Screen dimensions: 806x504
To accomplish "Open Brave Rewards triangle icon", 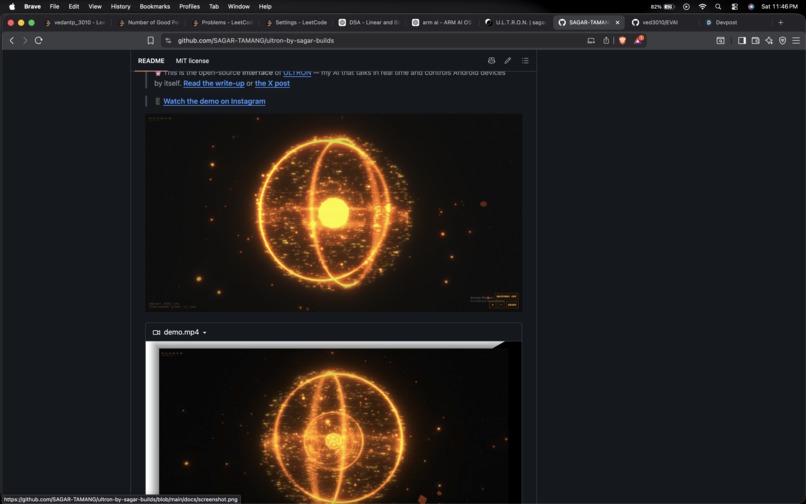I will [638, 40].
